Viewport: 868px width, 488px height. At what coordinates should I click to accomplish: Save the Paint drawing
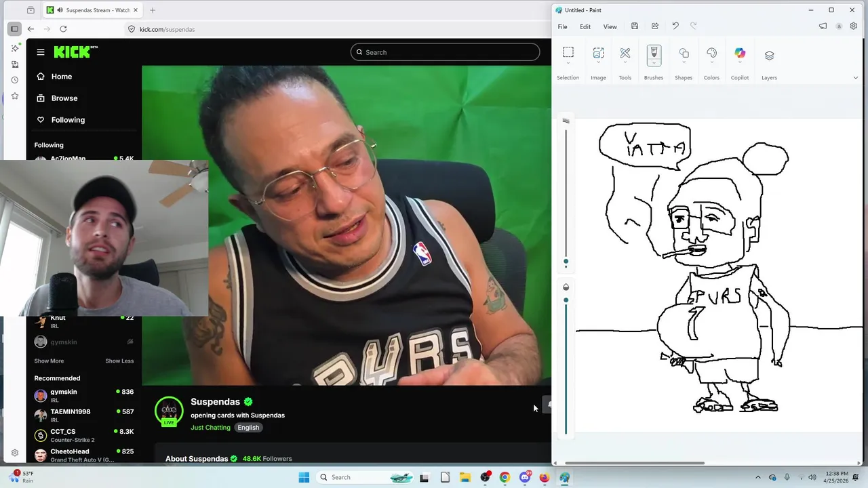tap(635, 26)
